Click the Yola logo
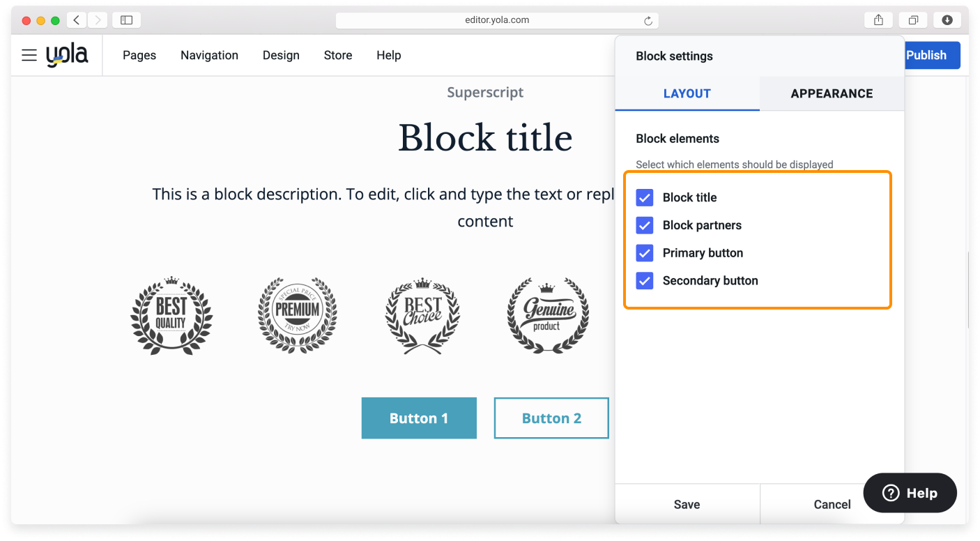The height and width of the screenshot is (541, 980). coord(68,55)
